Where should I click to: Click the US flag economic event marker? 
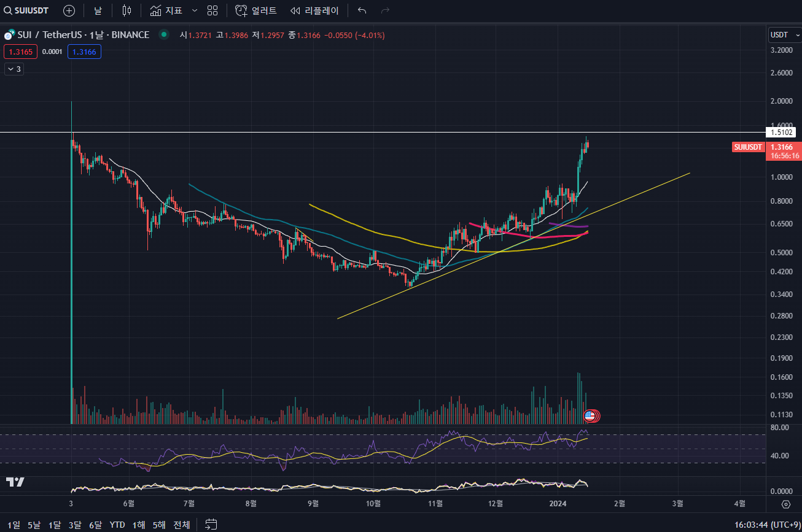tap(590, 416)
